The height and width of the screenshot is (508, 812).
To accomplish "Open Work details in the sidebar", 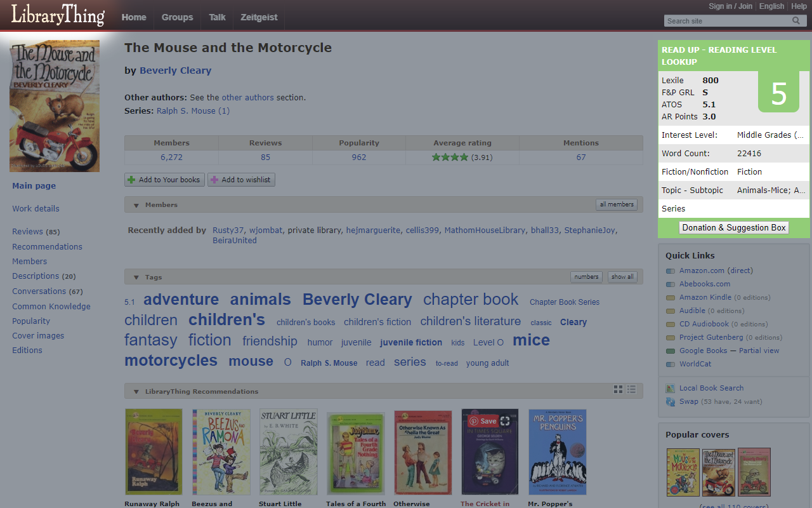I will point(36,209).
